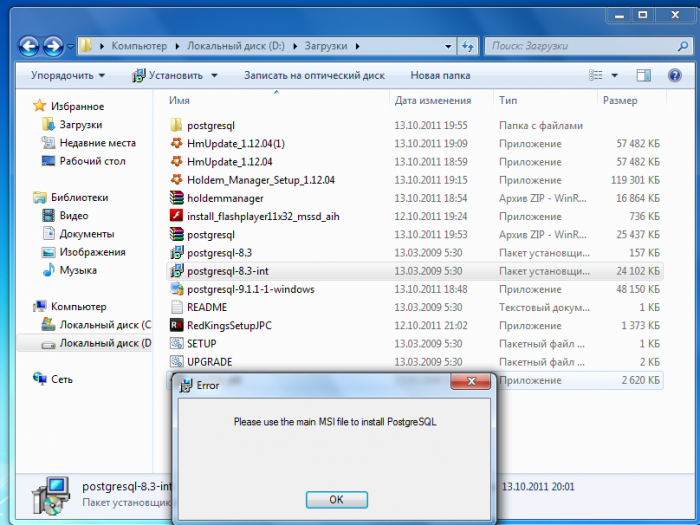
Task: Open the 'Упорядочить' menu
Action: (x=68, y=75)
